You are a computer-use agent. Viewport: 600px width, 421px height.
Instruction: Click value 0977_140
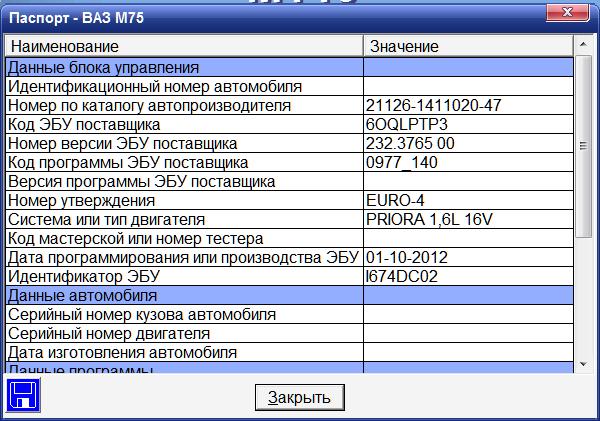click(401, 162)
